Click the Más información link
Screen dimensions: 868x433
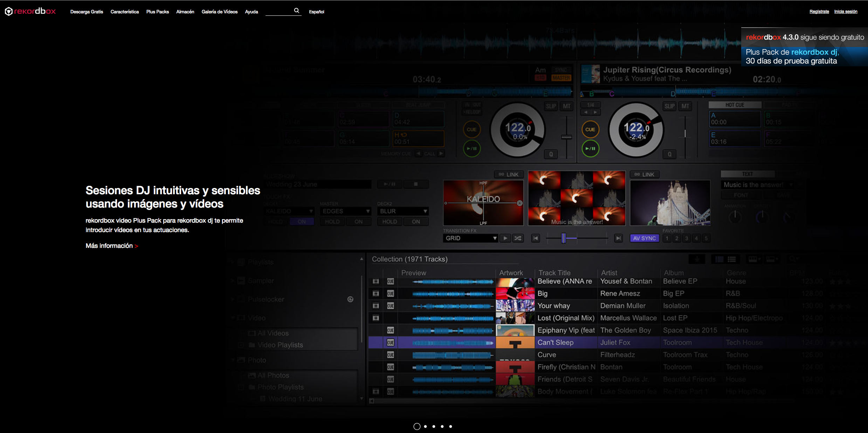112,246
